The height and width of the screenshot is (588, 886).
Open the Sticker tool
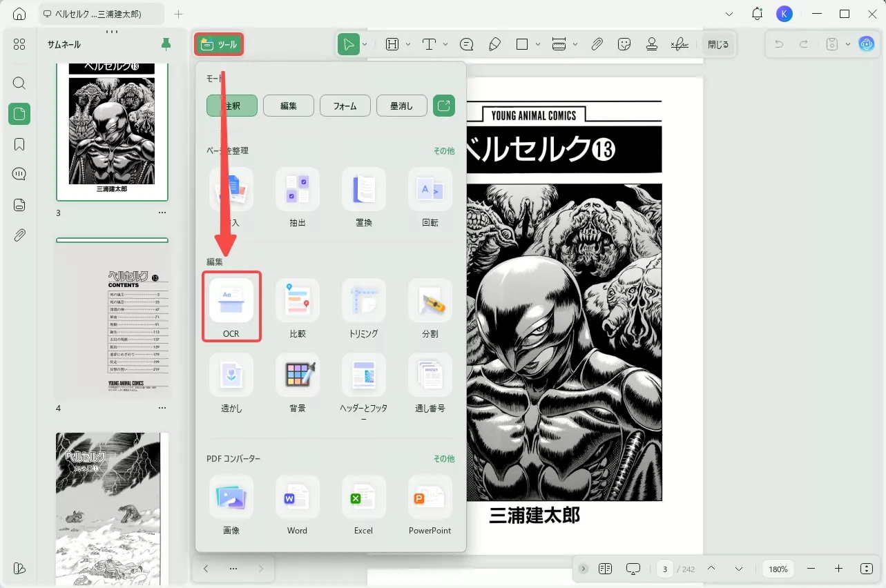624,43
